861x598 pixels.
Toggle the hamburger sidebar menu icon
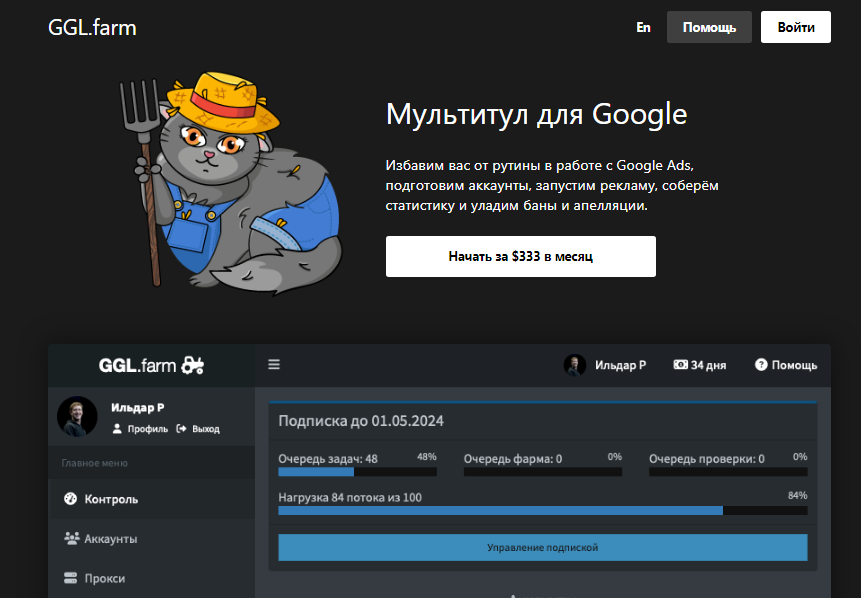pos(274,365)
